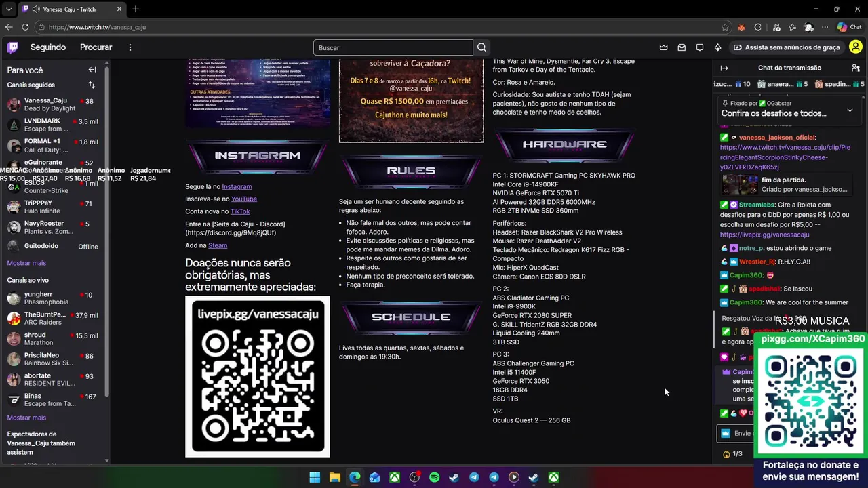Screen dimensions: 868x488
Task: Open the YouTube link
Action: click(244, 199)
